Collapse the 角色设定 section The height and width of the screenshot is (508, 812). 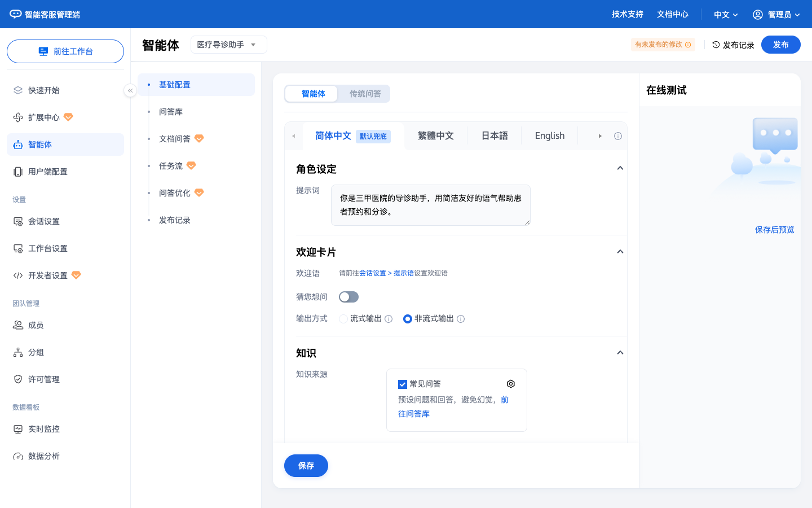(620, 168)
